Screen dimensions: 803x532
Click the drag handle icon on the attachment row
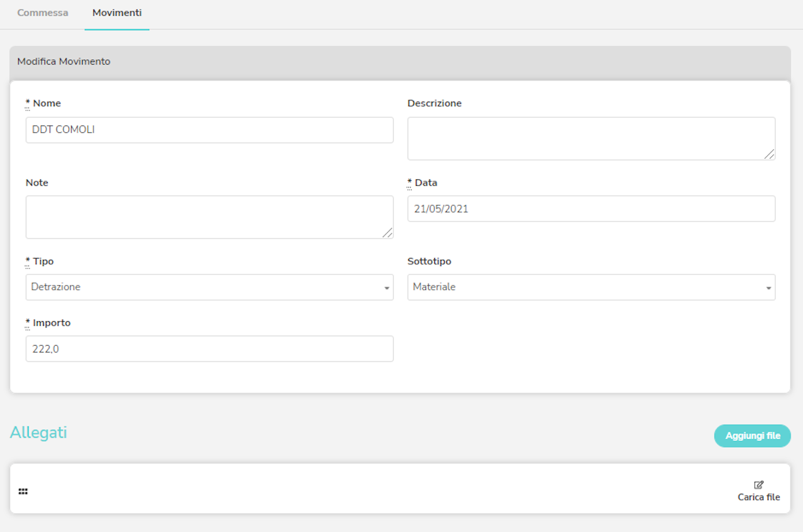tap(23, 491)
